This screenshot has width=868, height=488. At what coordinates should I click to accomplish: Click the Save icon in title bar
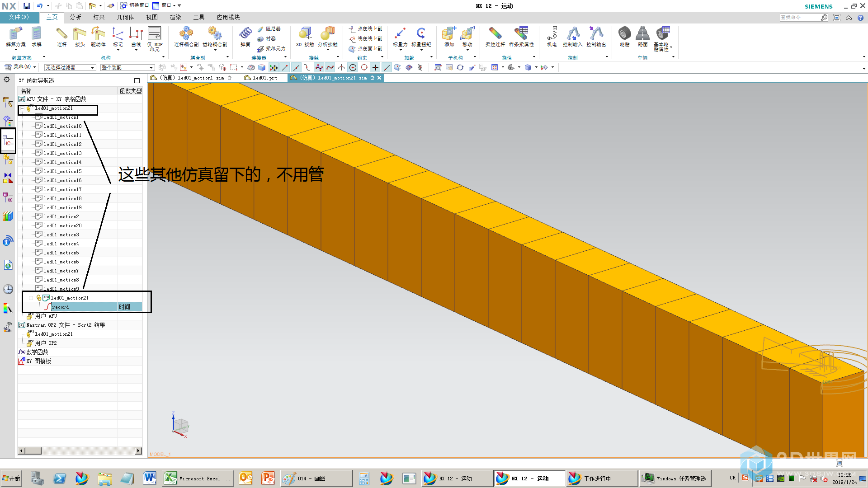[x=27, y=6]
